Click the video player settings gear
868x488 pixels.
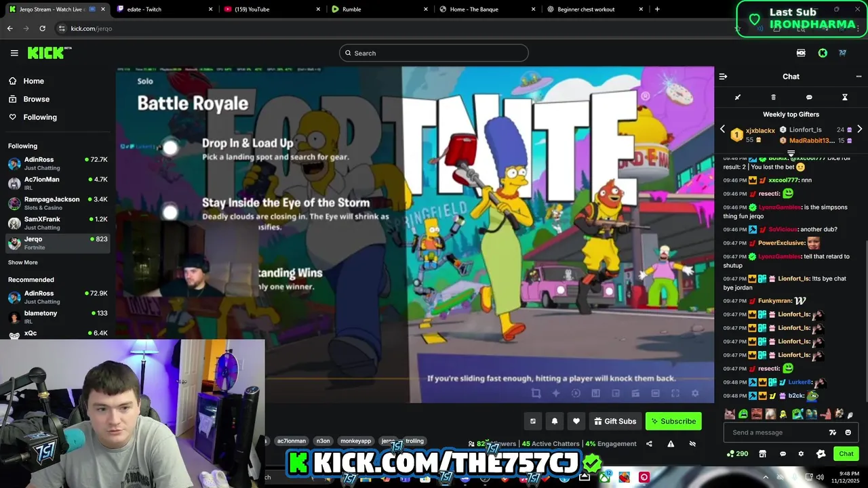coord(695,393)
